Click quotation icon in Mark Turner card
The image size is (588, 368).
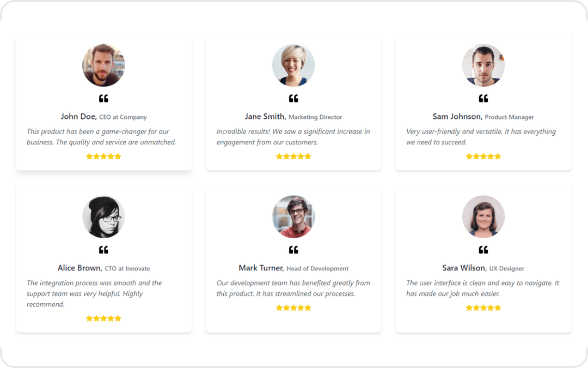(293, 250)
